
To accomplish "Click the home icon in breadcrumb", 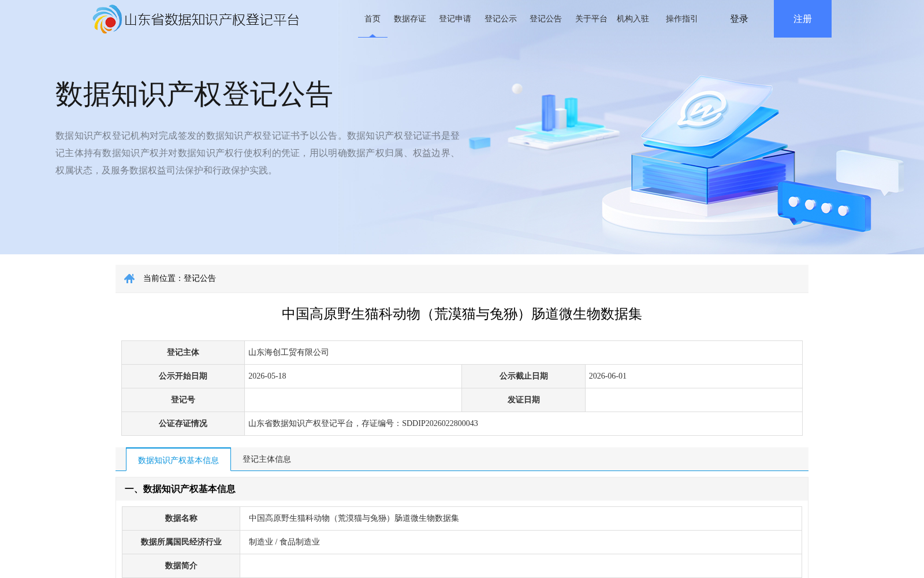I will point(129,279).
